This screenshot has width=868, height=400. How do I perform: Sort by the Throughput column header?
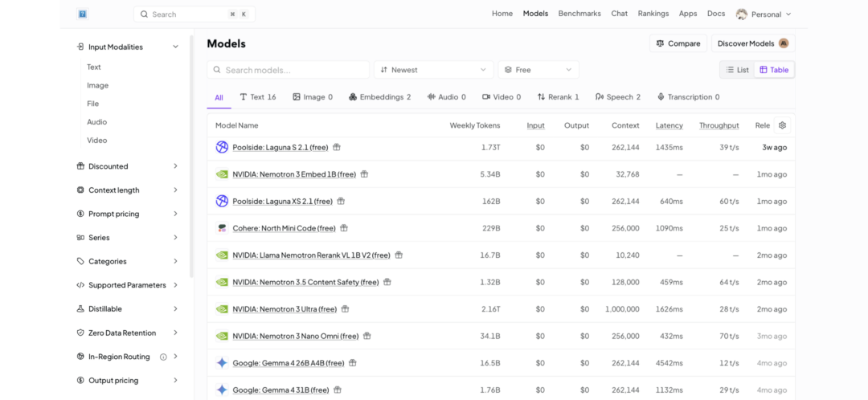pyautogui.click(x=719, y=125)
